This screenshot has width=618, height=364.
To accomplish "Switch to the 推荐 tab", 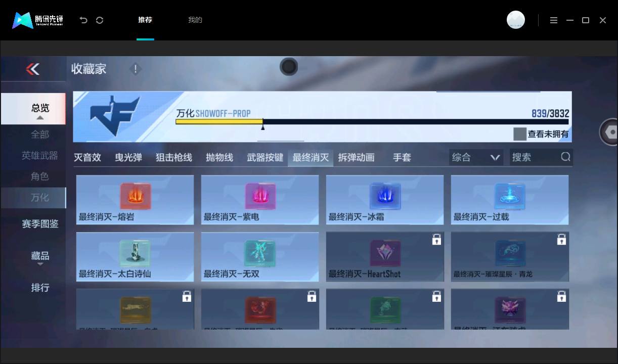I will (x=145, y=20).
